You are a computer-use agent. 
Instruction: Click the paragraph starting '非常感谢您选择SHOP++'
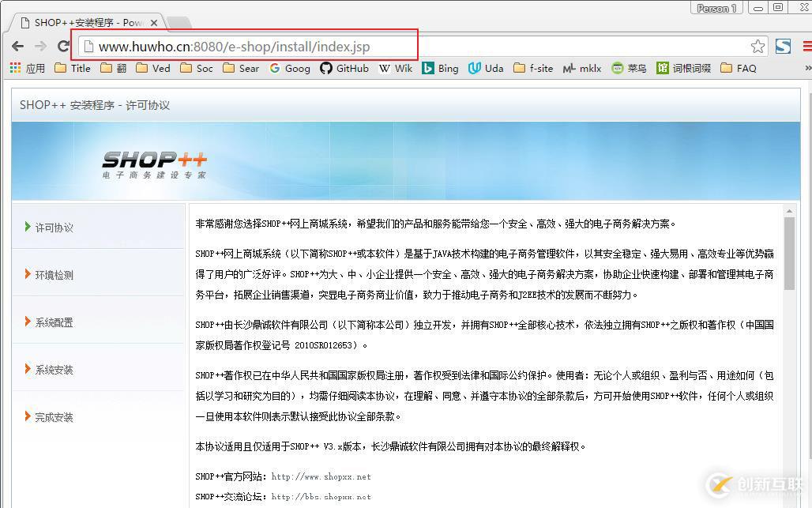pos(435,224)
